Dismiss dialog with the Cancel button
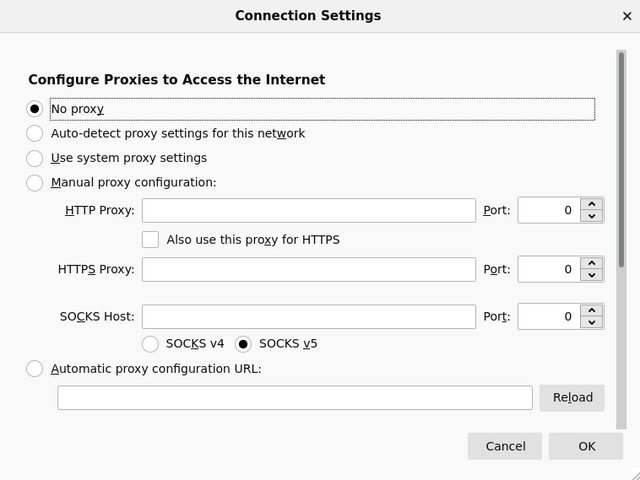640x480 pixels. (505, 446)
